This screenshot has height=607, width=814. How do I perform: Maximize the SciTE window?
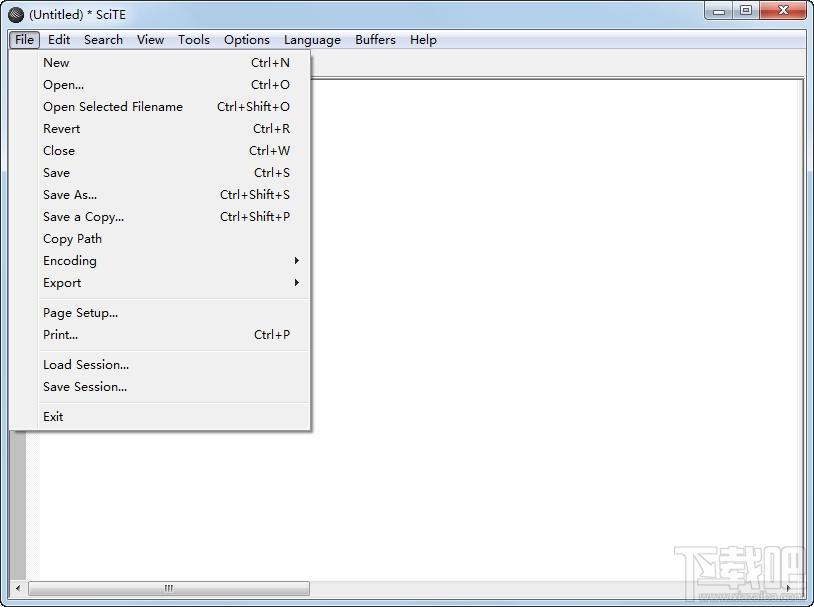[745, 10]
